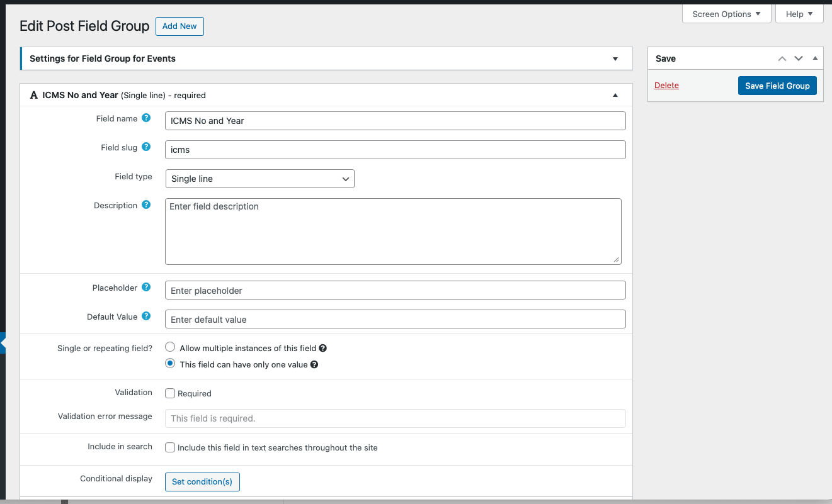This screenshot has width=832, height=504.
Task: Open the Field type Single line dropdown
Action: click(260, 179)
